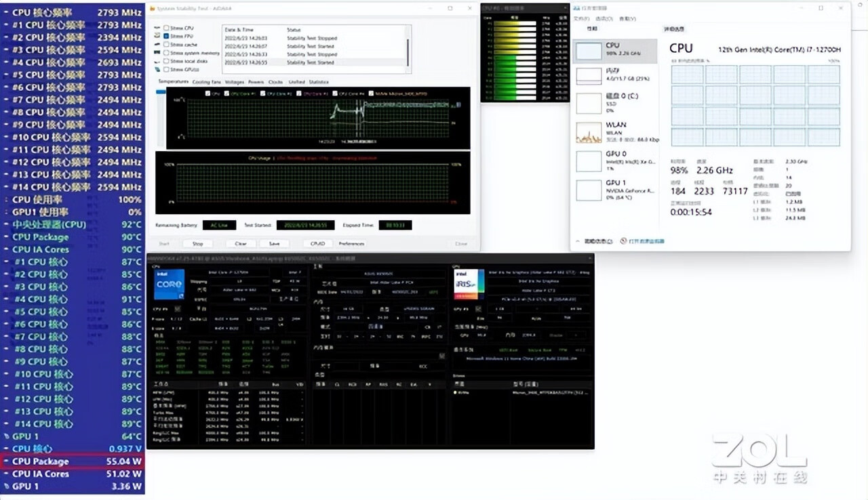The height and width of the screenshot is (500, 868).
Task: Click the '#1 CPU 核心频率 2793 MHz' row
Action: (73, 25)
